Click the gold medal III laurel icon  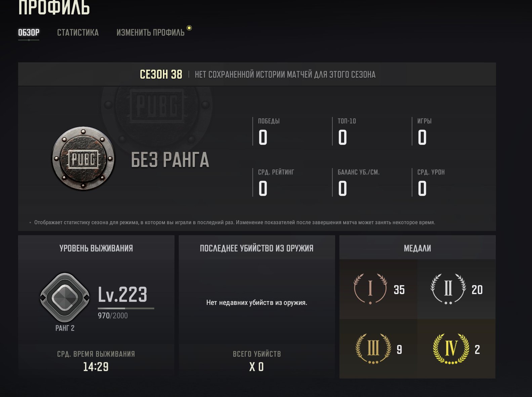coord(373,349)
